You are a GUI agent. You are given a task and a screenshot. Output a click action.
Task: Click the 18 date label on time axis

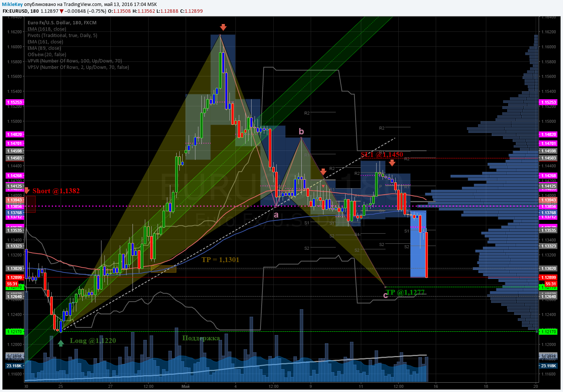click(x=486, y=386)
